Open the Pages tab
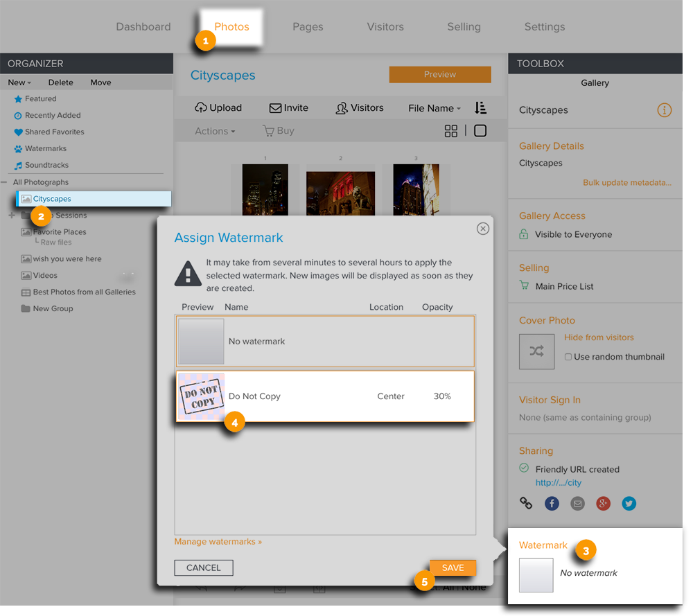 (x=308, y=26)
